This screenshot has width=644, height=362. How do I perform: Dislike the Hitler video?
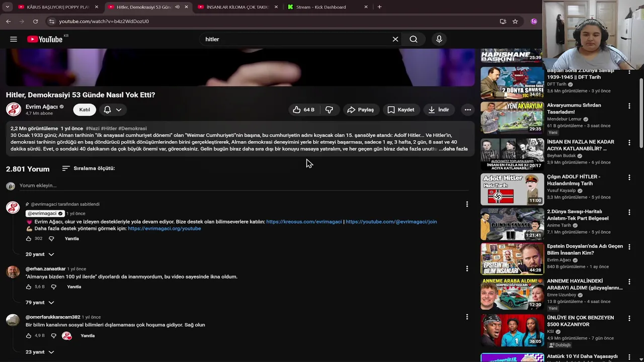coord(329,110)
